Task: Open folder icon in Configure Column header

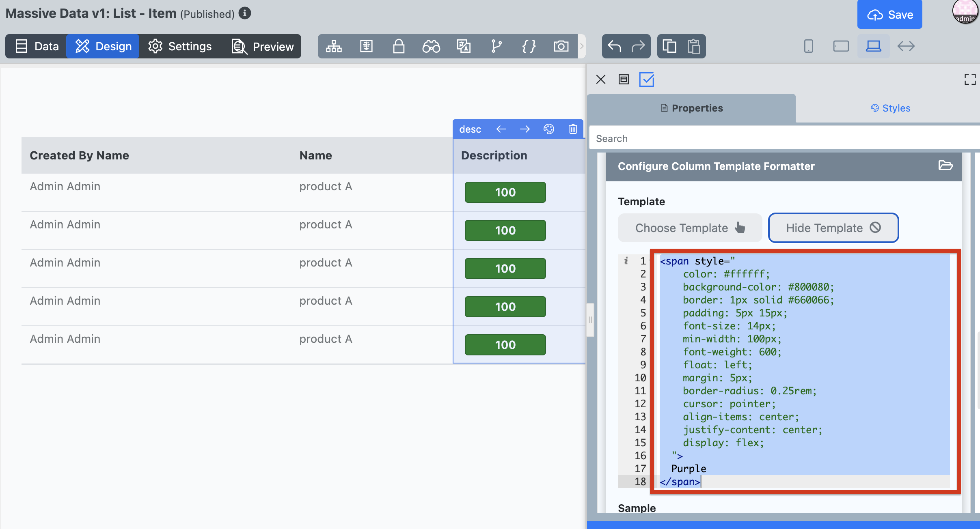Action: (945, 166)
